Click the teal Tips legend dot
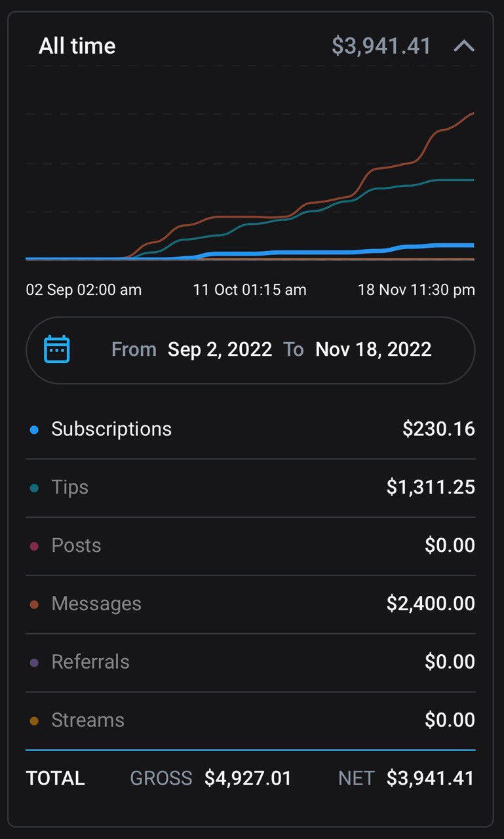Screen dimensions: 504x839 [34, 488]
